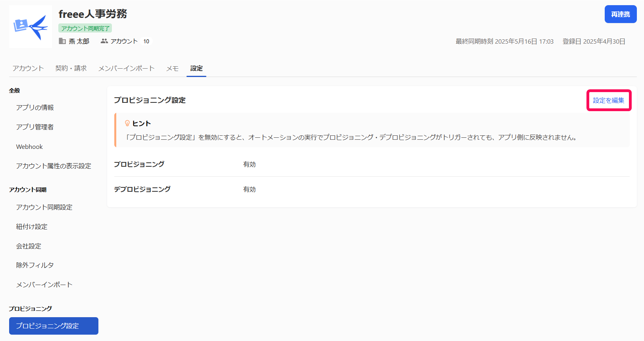Click the account count badge 10

coord(146,41)
